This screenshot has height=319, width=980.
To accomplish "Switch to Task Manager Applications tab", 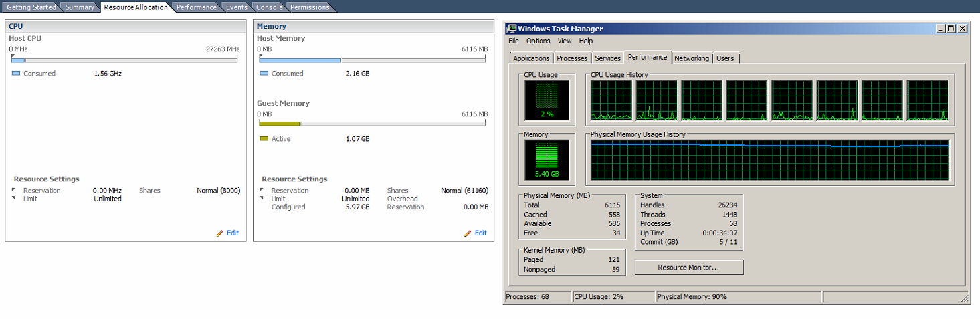I will click(x=531, y=58).
